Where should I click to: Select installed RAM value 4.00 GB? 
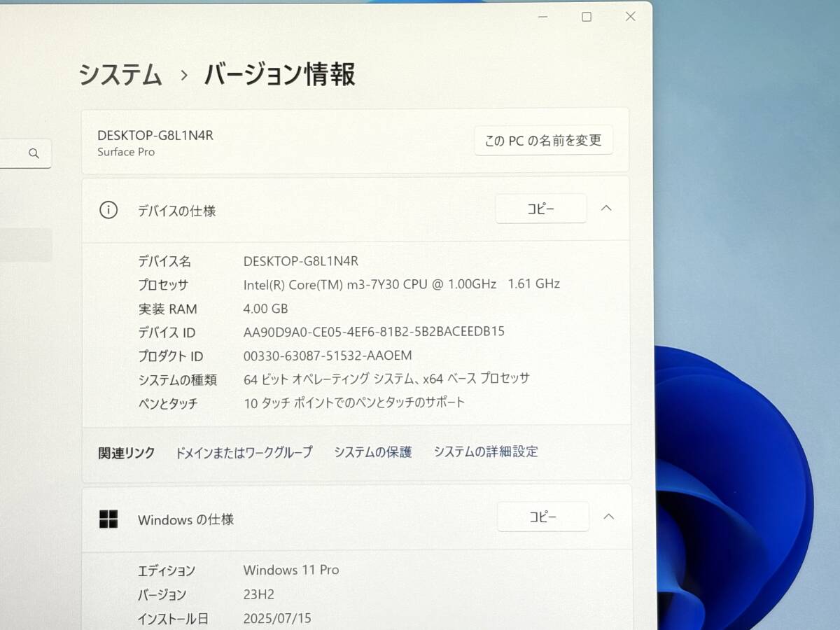(265, 308)
